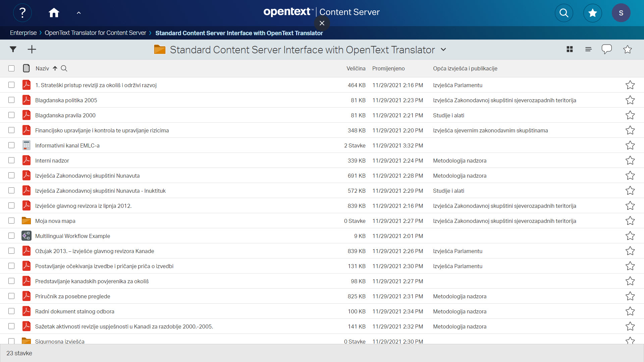Open the user profile S avatar menu
644x362 pixels.
click(621, 13)
